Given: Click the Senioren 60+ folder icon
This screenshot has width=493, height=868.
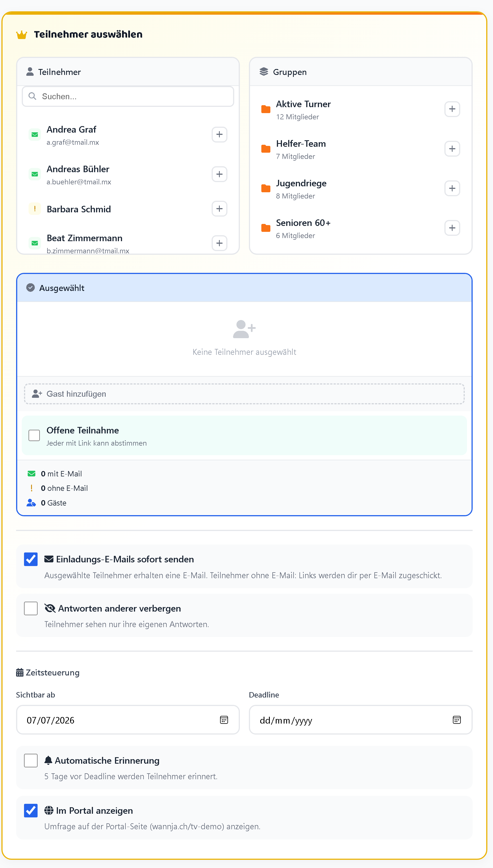Looking at the screenshot, I should click(266, 228).
